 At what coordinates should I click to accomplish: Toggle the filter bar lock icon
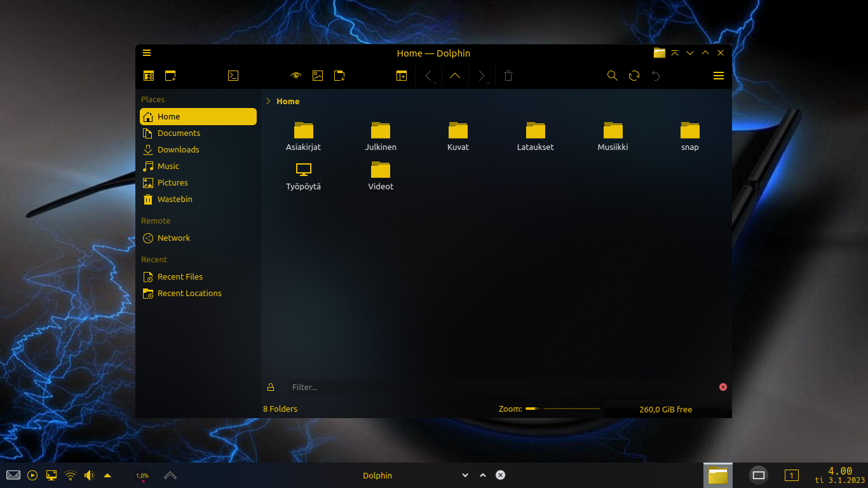(x=271, y=387)
